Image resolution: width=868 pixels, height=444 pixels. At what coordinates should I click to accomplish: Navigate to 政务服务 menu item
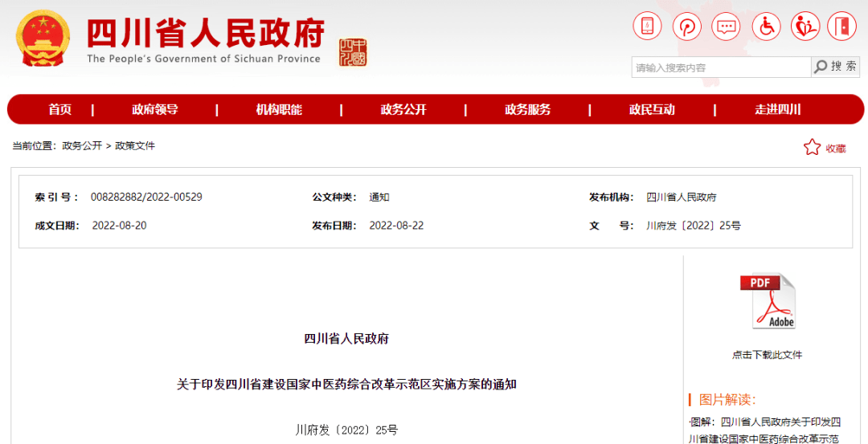pyautogui.click(x=528, y=110)
